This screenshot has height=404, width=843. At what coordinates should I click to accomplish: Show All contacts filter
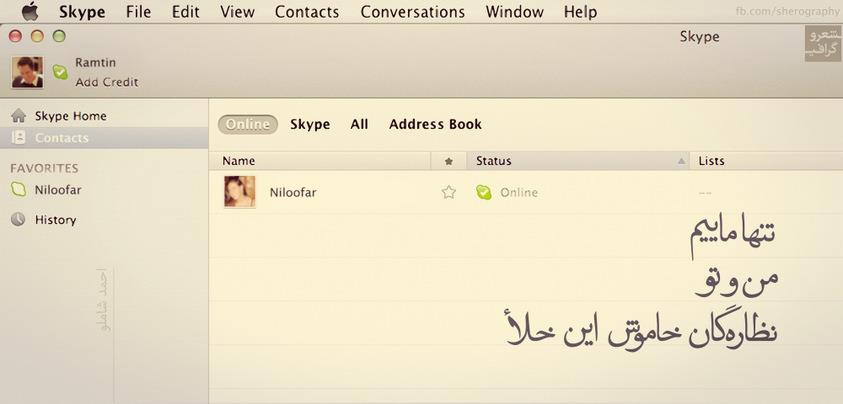pos(359,124)
